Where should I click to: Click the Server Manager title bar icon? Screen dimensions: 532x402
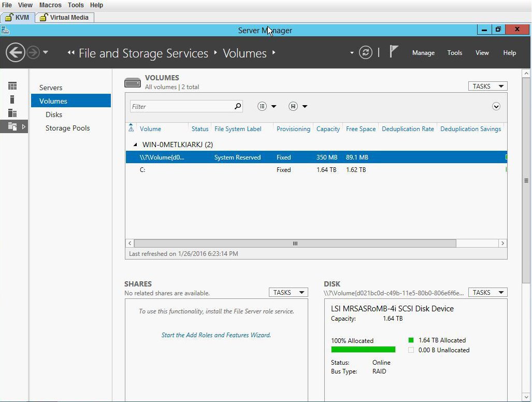pos(5,31)
